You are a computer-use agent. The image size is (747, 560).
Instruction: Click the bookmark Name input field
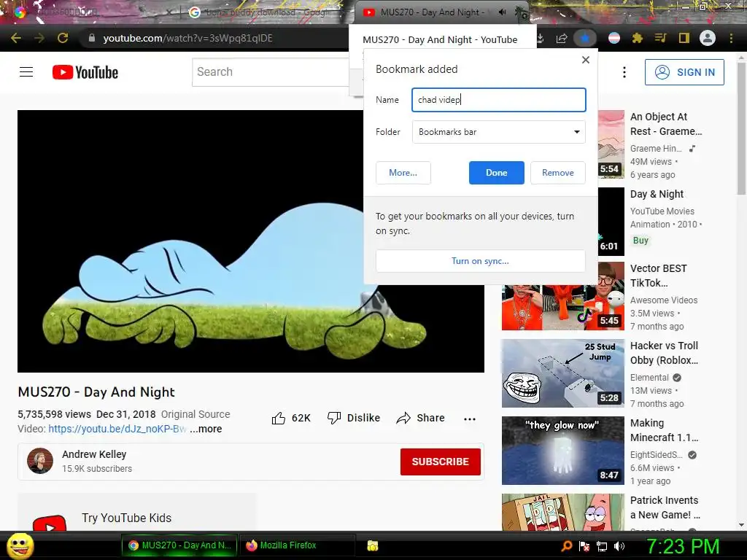(x=498, y=100)
